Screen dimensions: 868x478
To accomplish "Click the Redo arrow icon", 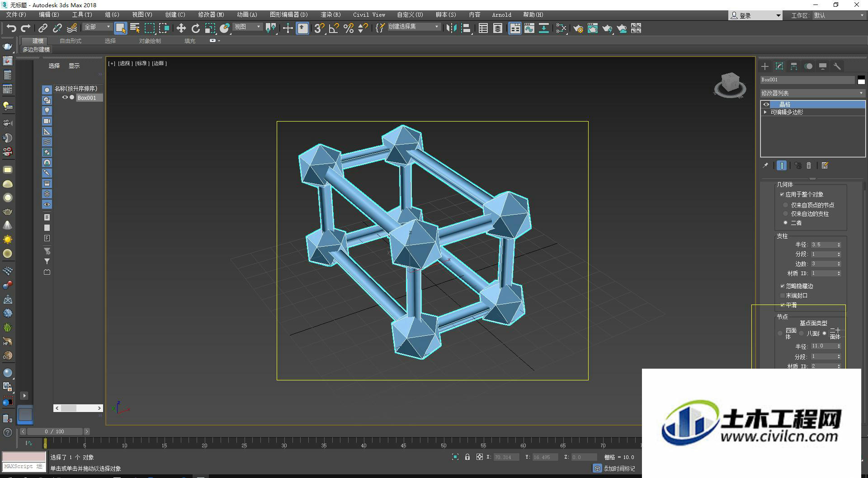I will tap(26, 28).
